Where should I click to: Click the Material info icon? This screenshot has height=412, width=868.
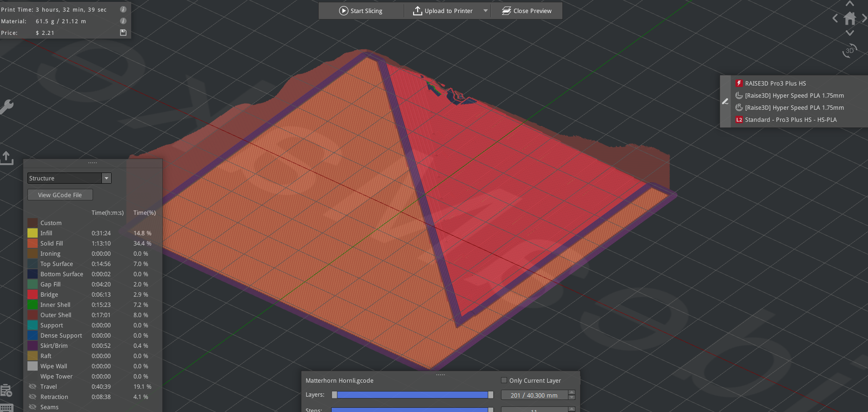123,21
